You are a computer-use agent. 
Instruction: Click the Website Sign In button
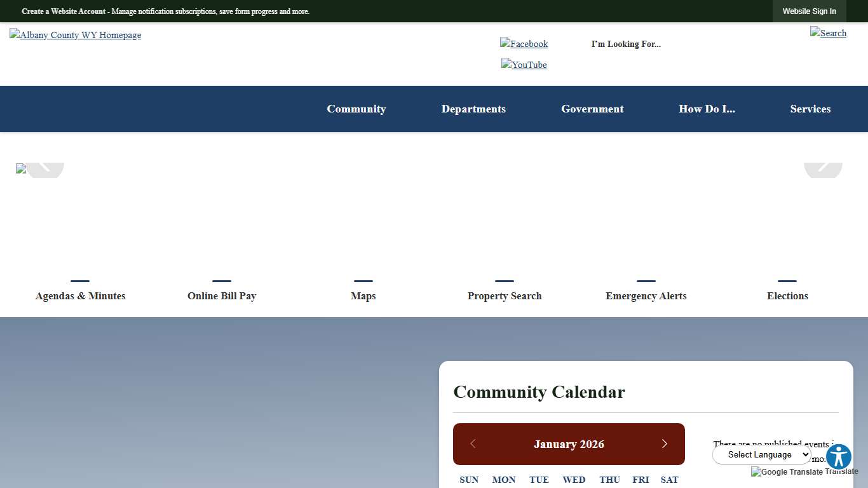[809, 11]
